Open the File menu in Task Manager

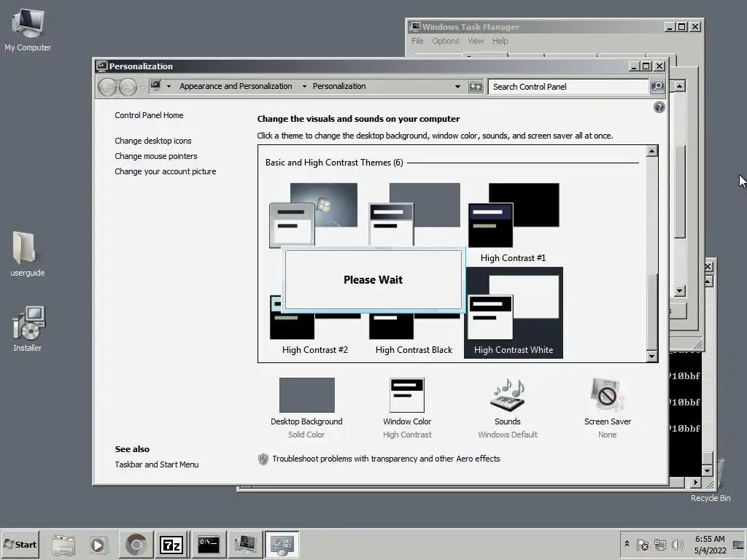pyautogui.click(x=417, y=41)
